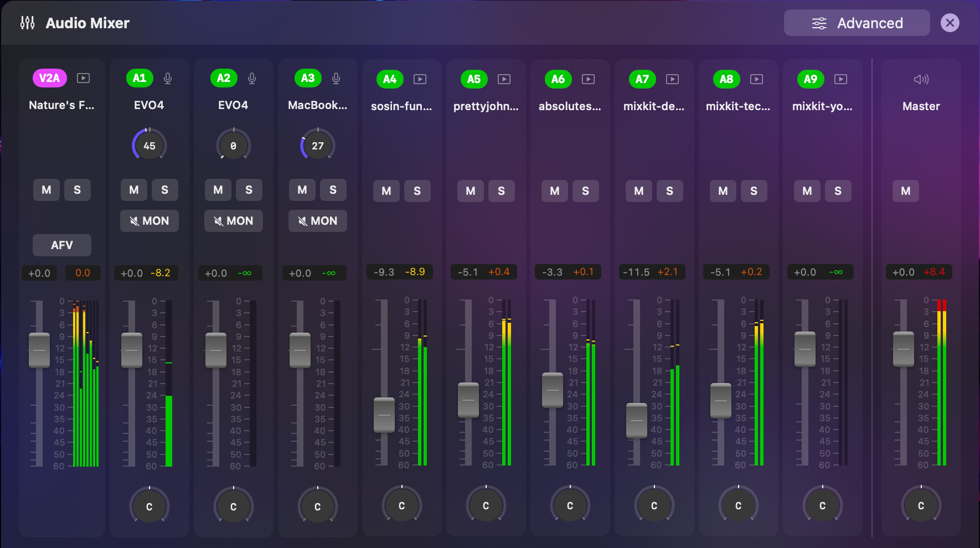Click the A2 microphone icon

tap(252, 78)
